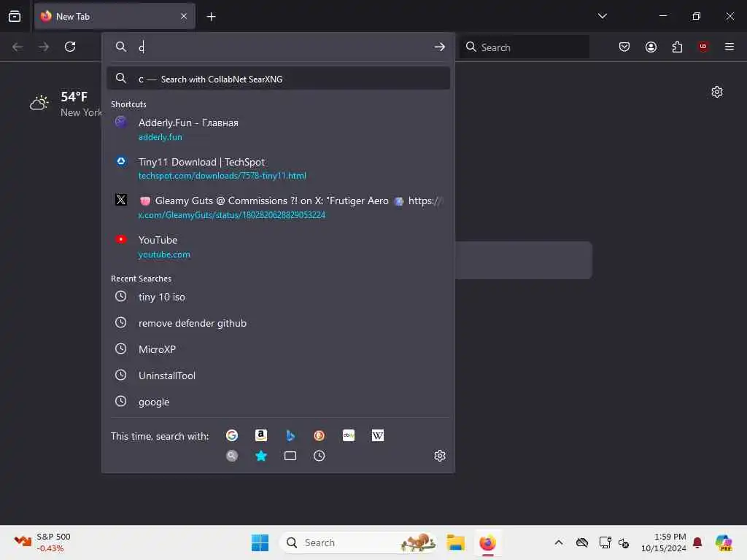747x560 pixels.
Task: Open search settings gear in dropdown
Action: tap(440, 456)
